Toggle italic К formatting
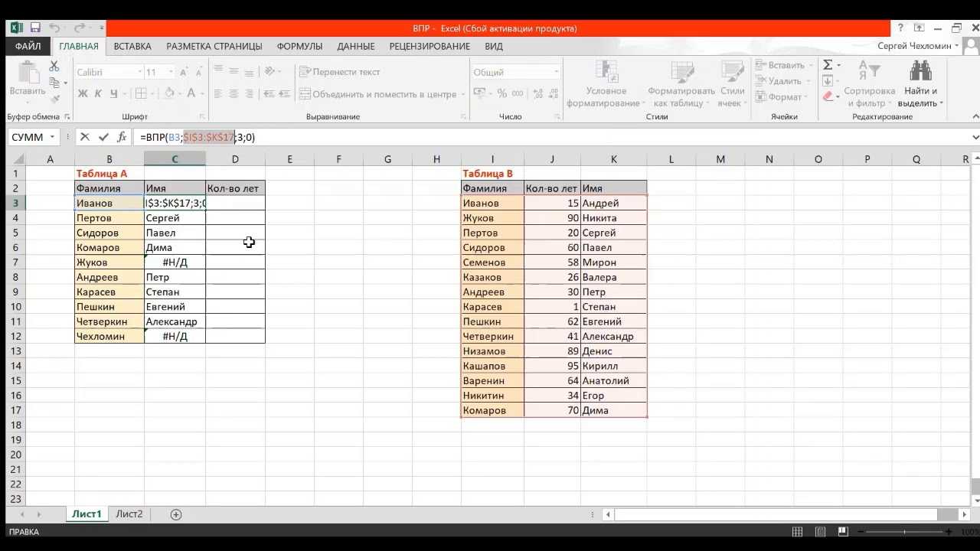This screenshot has width=980, height=551. (x=98, y=94)
